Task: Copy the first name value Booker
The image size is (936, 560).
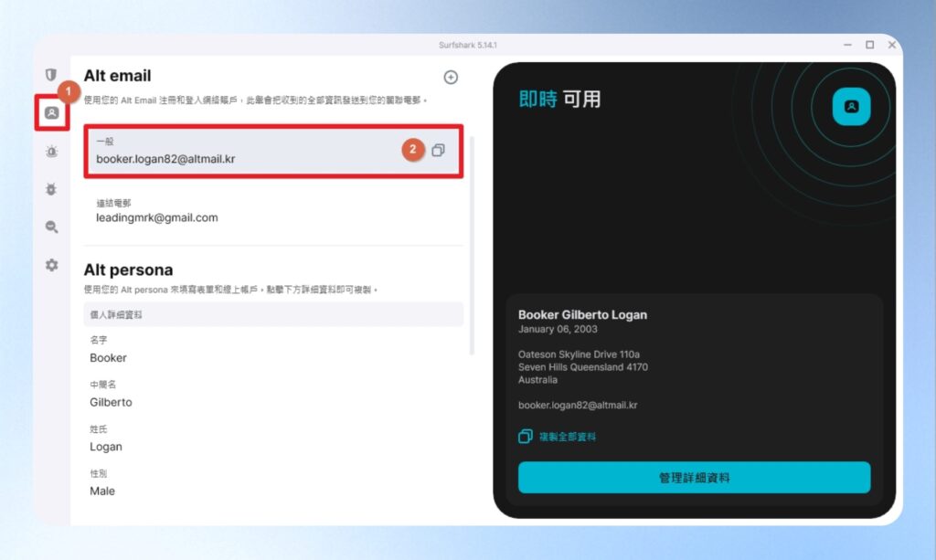Action: (108, 358)
